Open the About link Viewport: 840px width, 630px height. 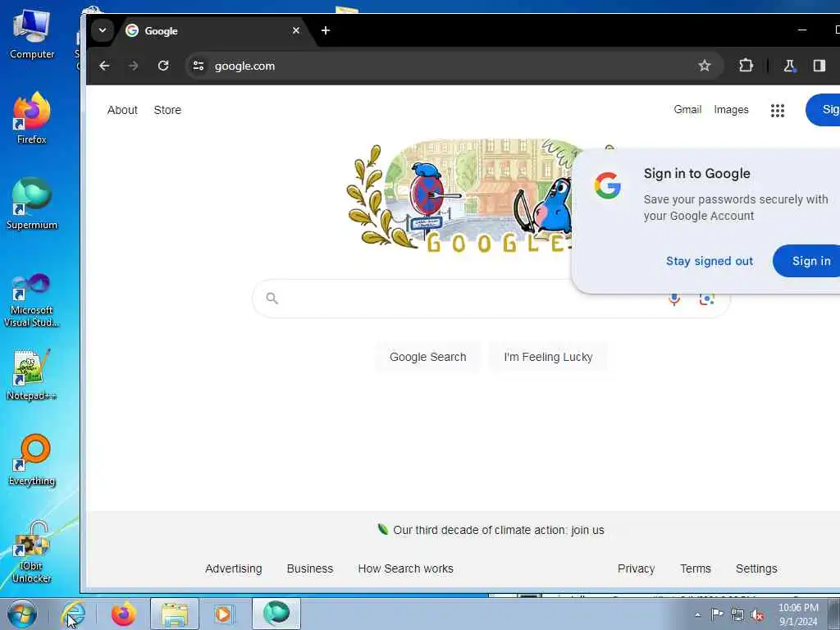click(122, 110)
